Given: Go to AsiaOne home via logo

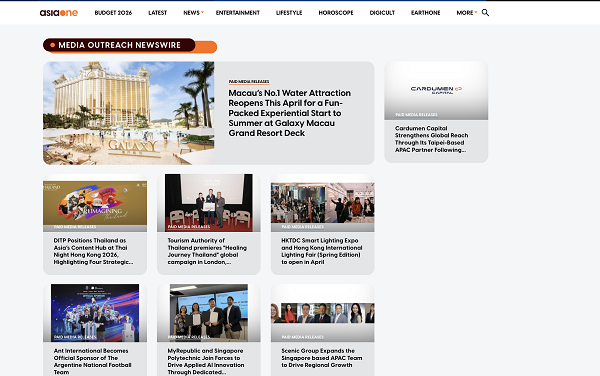Looking at the screenshot, I should point(59,13).
